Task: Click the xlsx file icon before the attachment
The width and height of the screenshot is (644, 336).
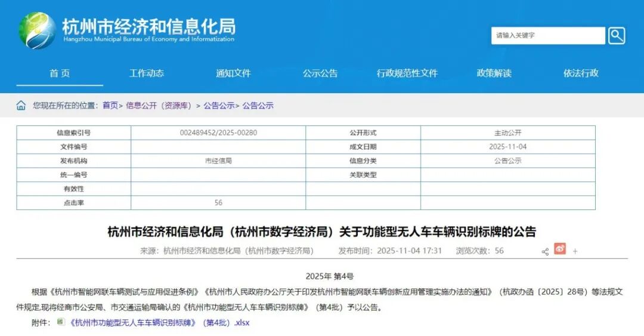Action: point(60,322)
